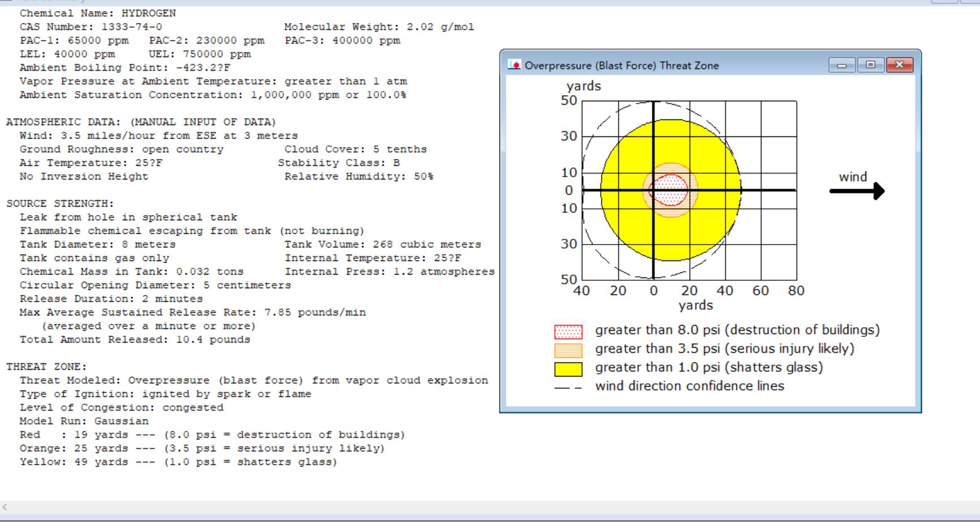Click legend text 'greater than 3.5 psi'
This screenshot has width=980, height=522.
pos(725,349)
